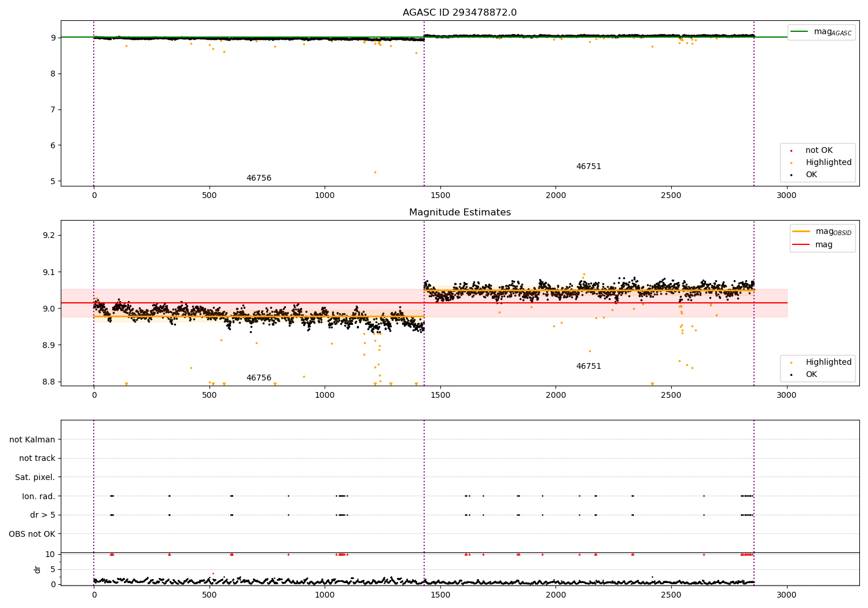Click 'Highlighted' legend entry in the top plot
The image size is (868, 608).
(829, 163)
